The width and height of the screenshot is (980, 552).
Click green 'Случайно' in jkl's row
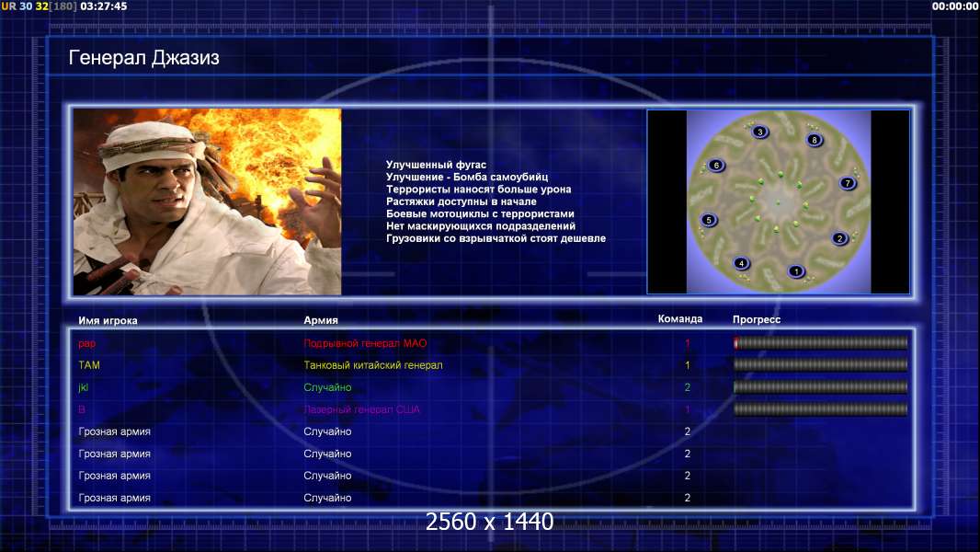click(x=327, y=387)
